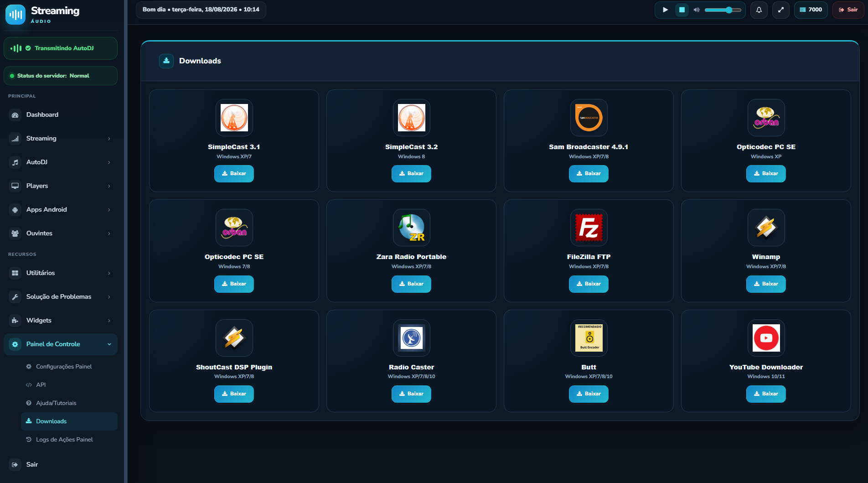The height and width of the screenshot is (483, 868).
Task: Click the Sair button in the top bar
Action: 848,10
